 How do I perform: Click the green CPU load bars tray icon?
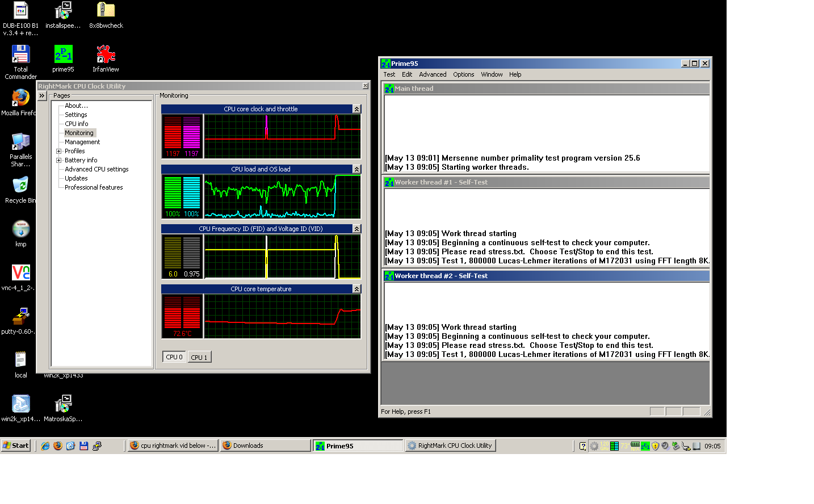614,446
